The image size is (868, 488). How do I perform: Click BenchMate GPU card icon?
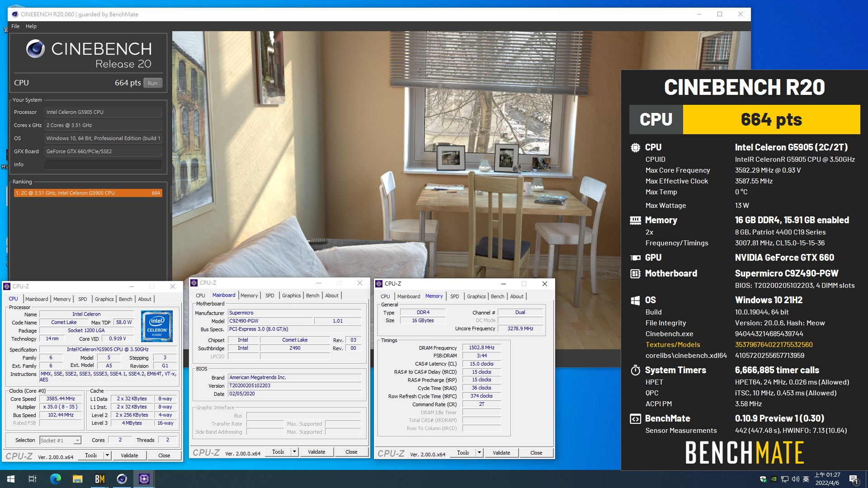click(x=635, y=258)
